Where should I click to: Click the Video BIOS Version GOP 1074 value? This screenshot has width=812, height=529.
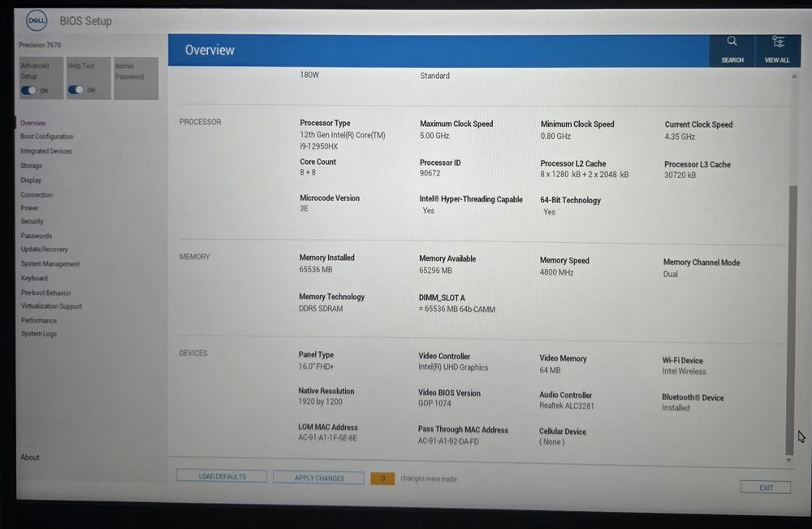(x=434, y=403)
